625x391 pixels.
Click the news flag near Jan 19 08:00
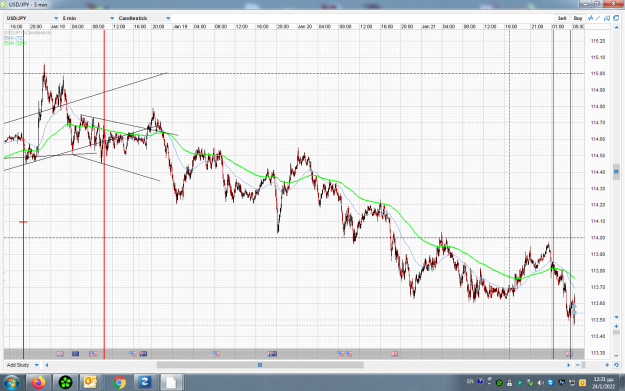pyautogui.click(x=216, y=354)
